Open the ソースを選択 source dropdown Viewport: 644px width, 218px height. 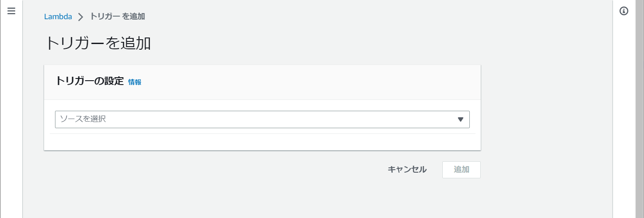pyautogui.click(x=262, y=119)
